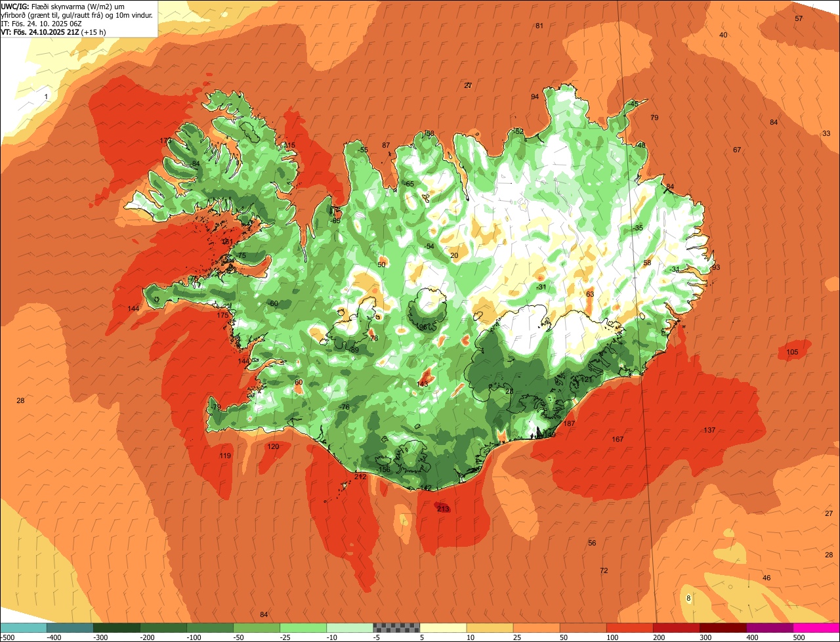Click the value 40 near the top right
The image size is (840, 642).
tap(723, 35)
